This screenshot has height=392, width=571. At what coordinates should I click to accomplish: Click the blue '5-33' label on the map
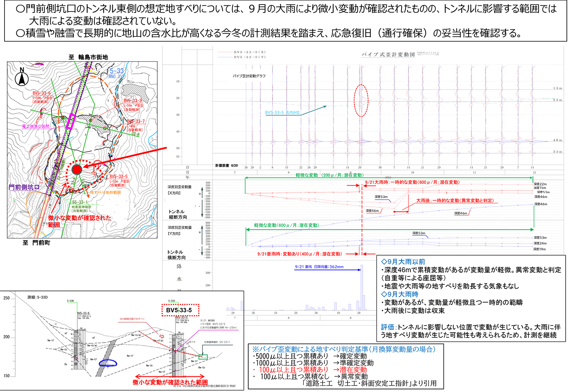click(x=117, y=71)
